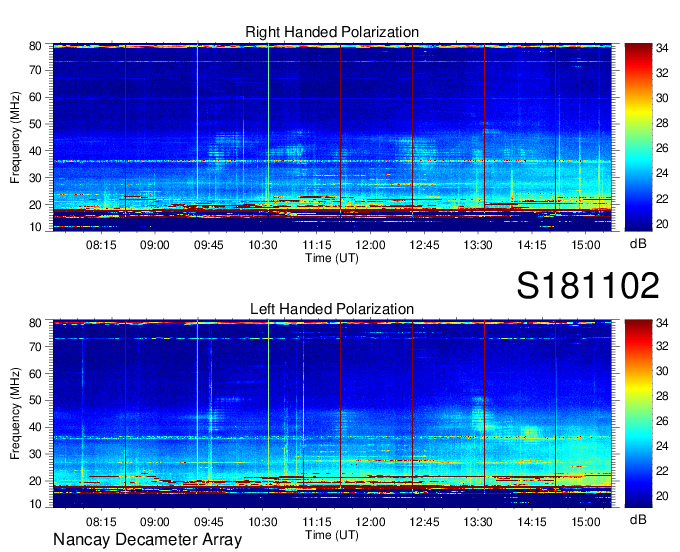This screenshot has width=680, height=552.
Task: Click the 10:30 time tick under the Left Handed plot
Action: tap(263, 522)
